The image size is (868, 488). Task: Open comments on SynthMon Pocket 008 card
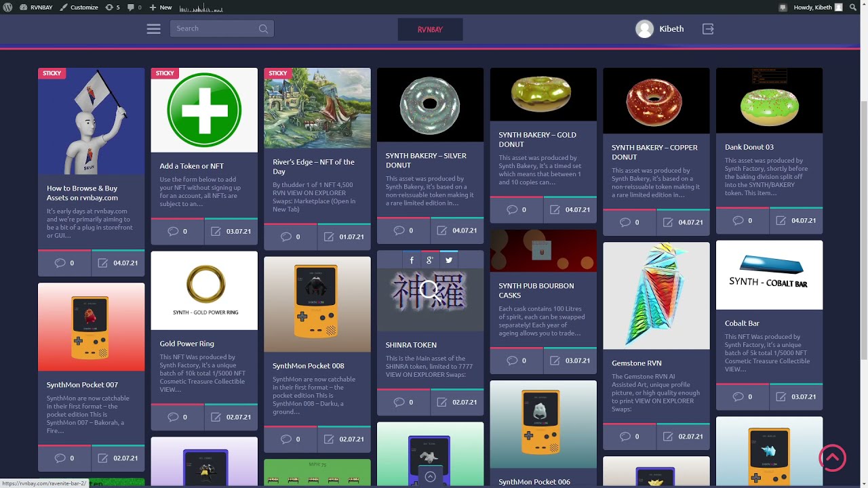click(x=290, y=439)
